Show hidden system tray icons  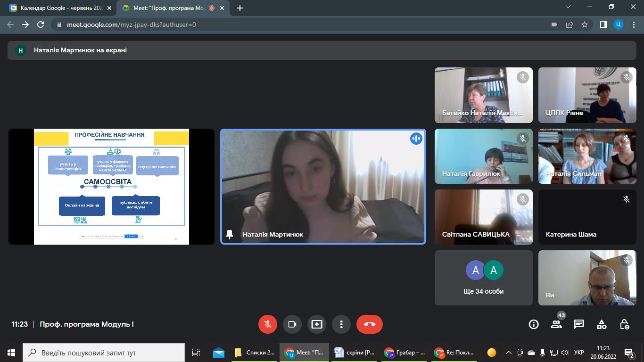pyautogui.click(x=508, y=353)
